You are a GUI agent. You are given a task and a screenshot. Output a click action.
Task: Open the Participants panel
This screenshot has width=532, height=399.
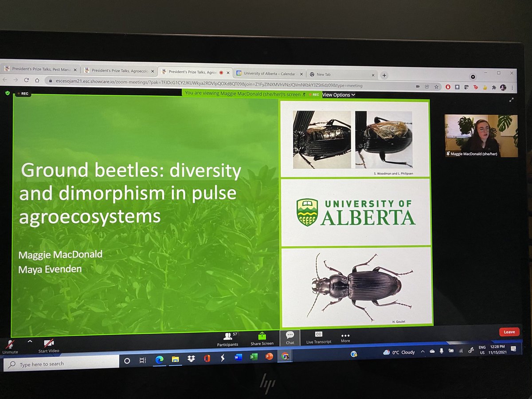[227, 339]
